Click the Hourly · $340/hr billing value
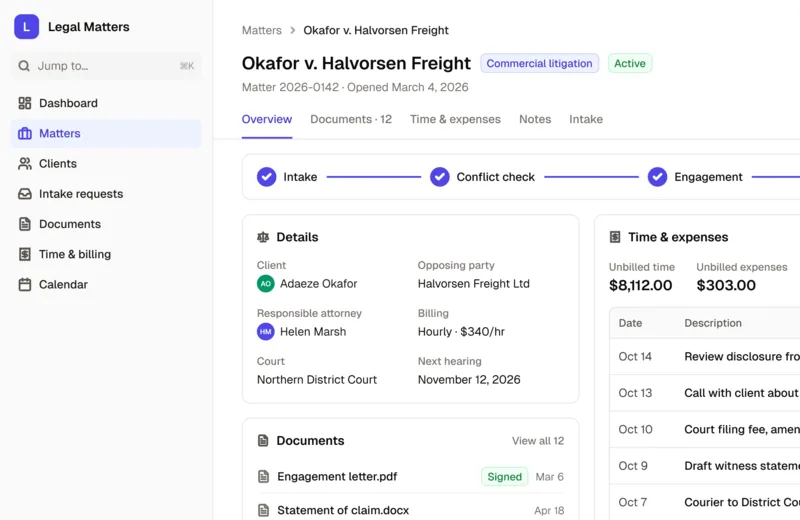Viewport: 800px width, 520px height. point(461,332)
